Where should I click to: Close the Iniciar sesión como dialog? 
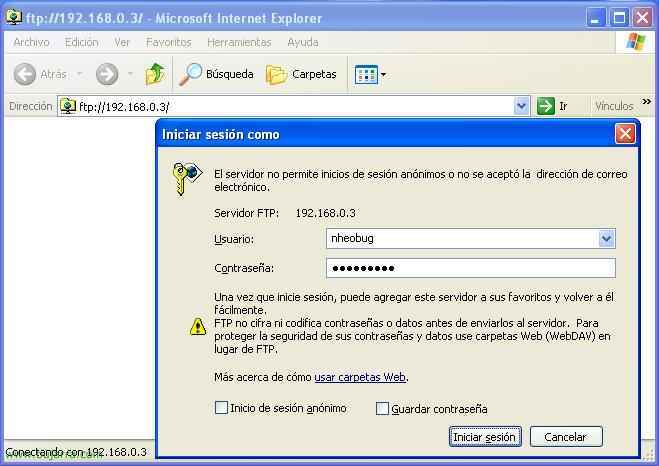click(625, 134)
